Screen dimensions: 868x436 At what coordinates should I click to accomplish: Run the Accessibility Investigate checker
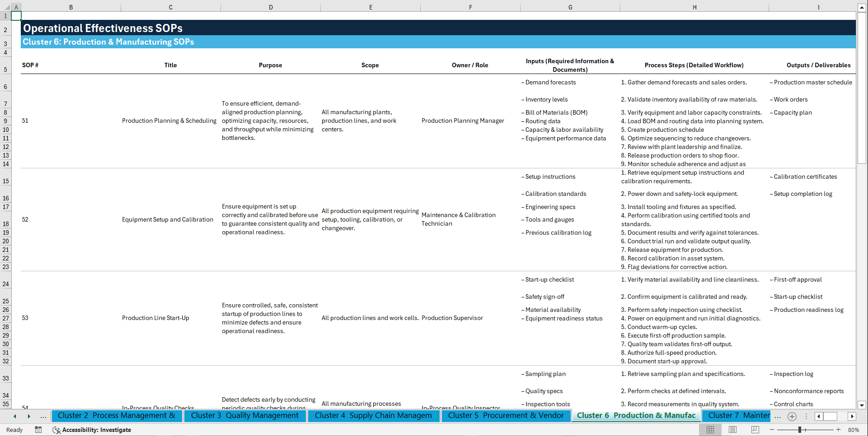(92, 430)
